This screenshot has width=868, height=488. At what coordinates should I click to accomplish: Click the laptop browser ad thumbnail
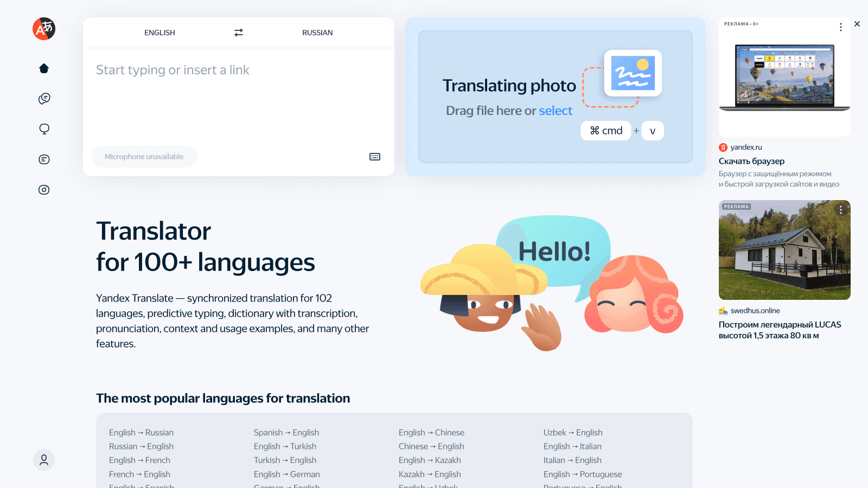[784, 77]
